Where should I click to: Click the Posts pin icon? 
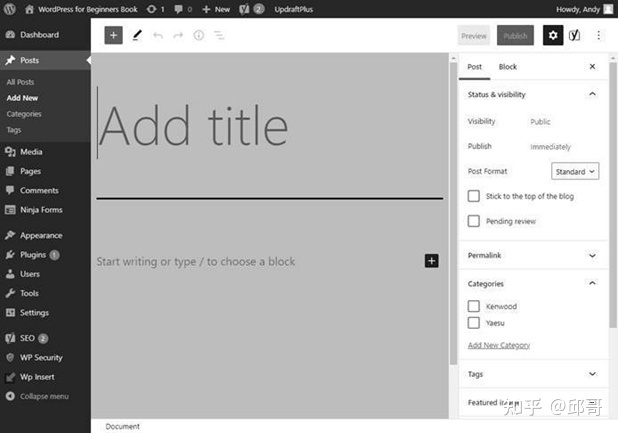(x=10, y=60)
